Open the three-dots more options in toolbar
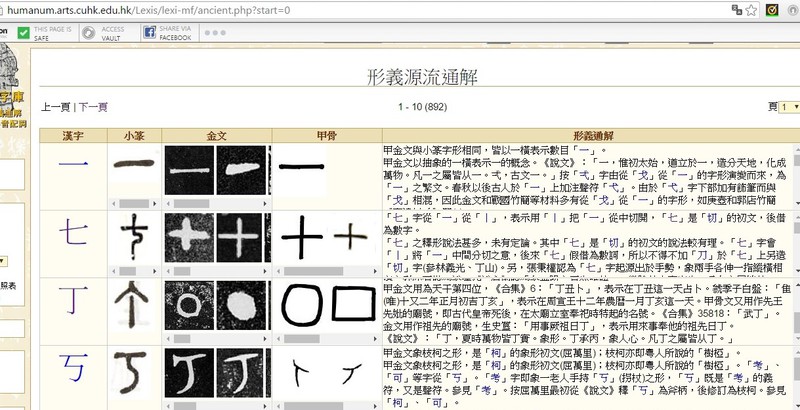The image size is (800, 410). 215,33
